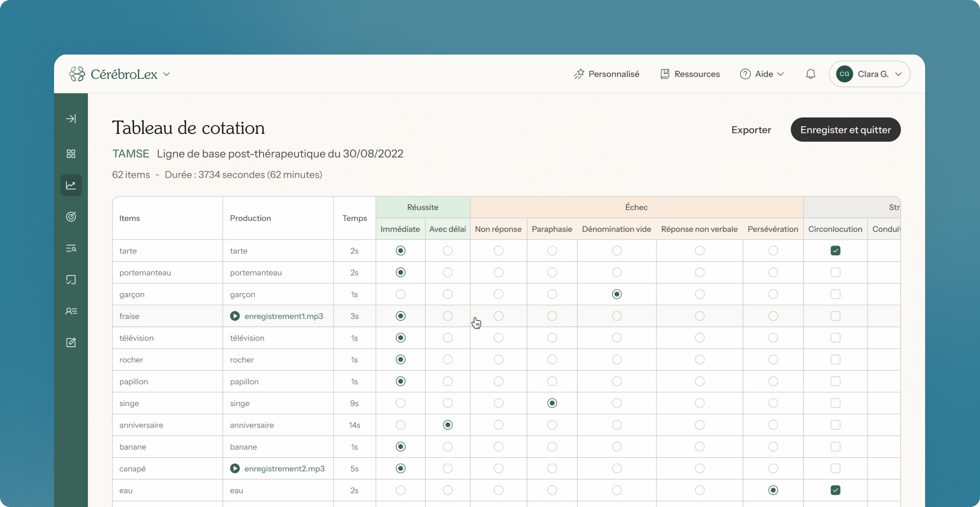Open enregistrement2.mp3 file link
This screenshot has height=507, width=980.
(284, 469)
